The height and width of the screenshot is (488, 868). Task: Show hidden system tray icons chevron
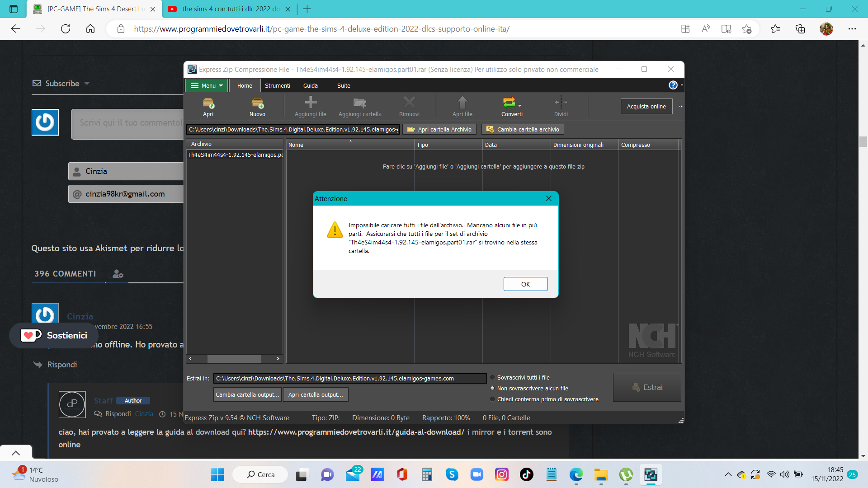click(728, 474)
